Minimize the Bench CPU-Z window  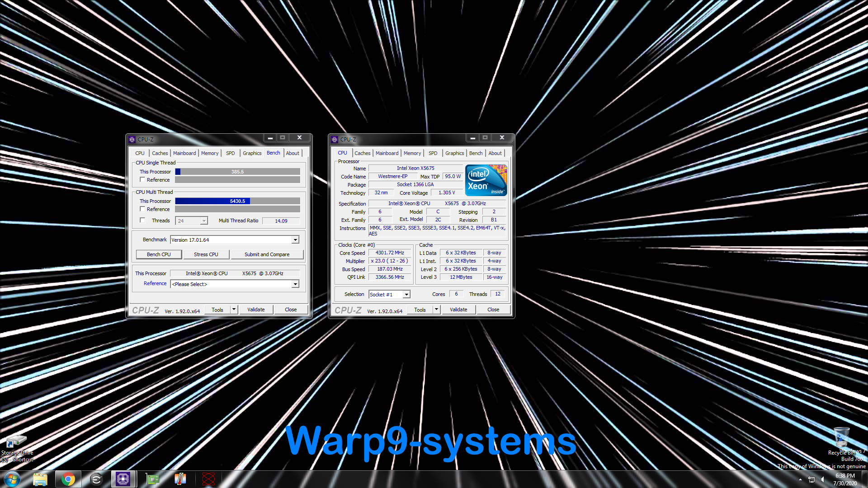coord(270,138)
